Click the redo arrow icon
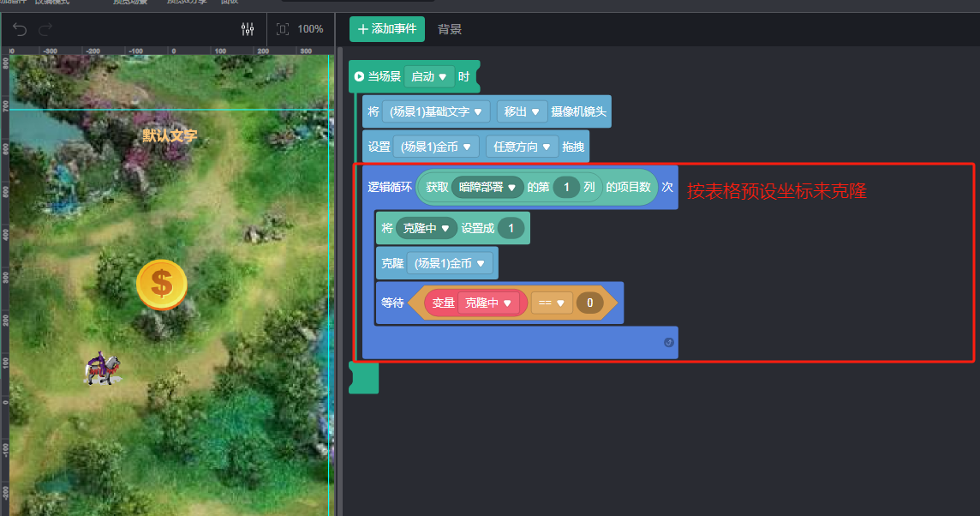The height and width of the screenshot is (516, 980). (x=45, y=29)
